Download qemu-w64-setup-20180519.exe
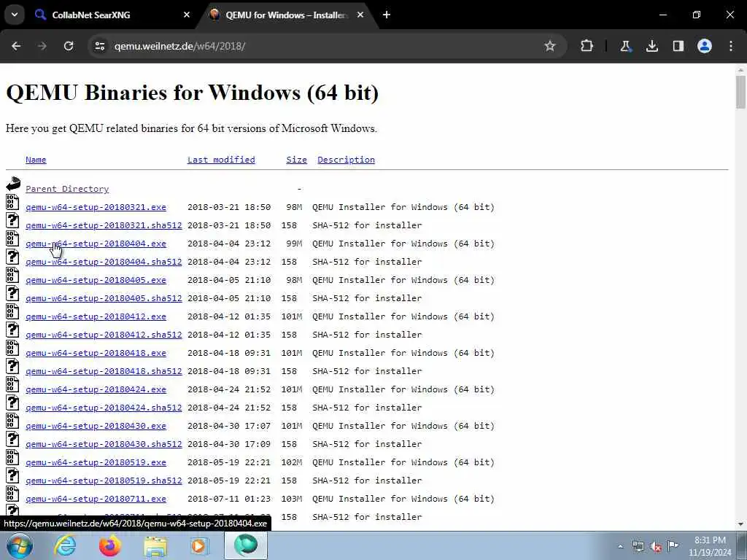This screenshot has width=747, height=560. point(96,462)
